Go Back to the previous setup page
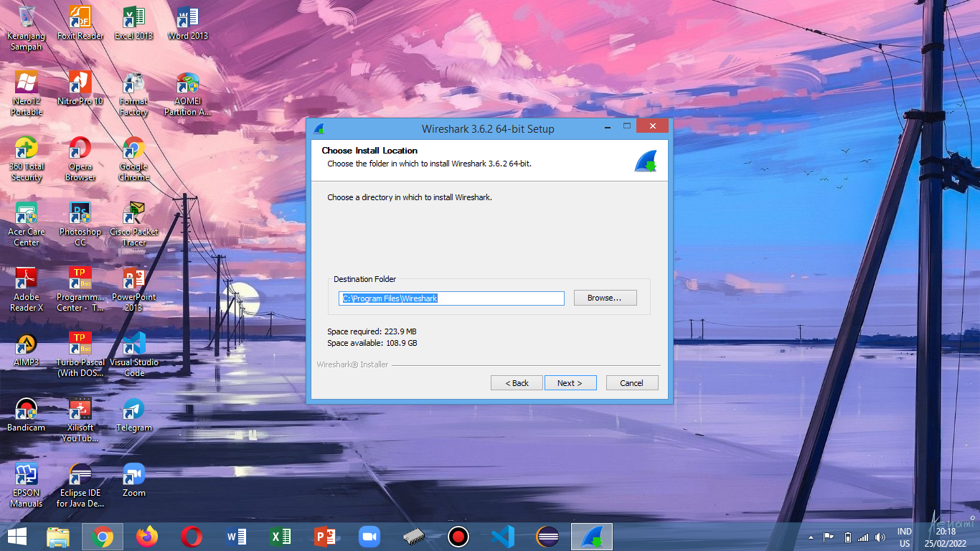 click(x=517, y=383)
